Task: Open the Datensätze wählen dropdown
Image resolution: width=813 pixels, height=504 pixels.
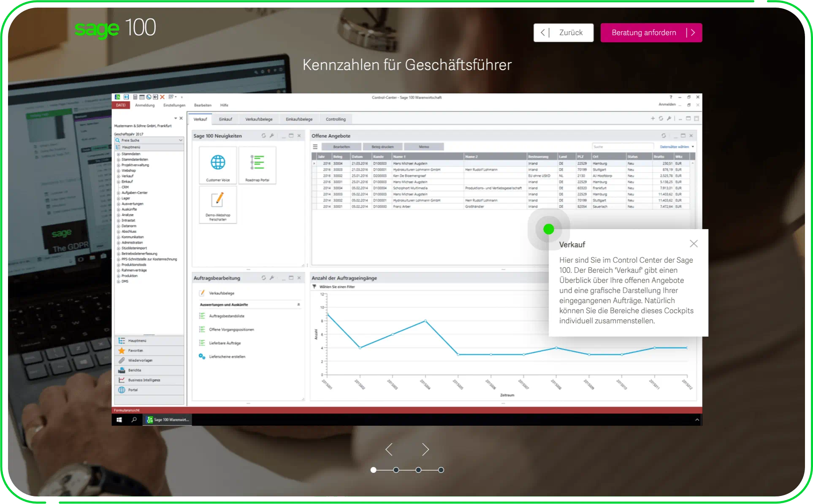Action: (x=677, y=147)
